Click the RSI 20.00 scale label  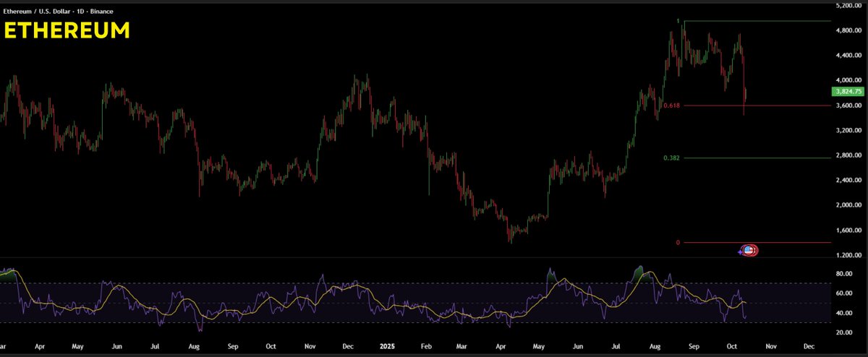[x=843, y=332]
